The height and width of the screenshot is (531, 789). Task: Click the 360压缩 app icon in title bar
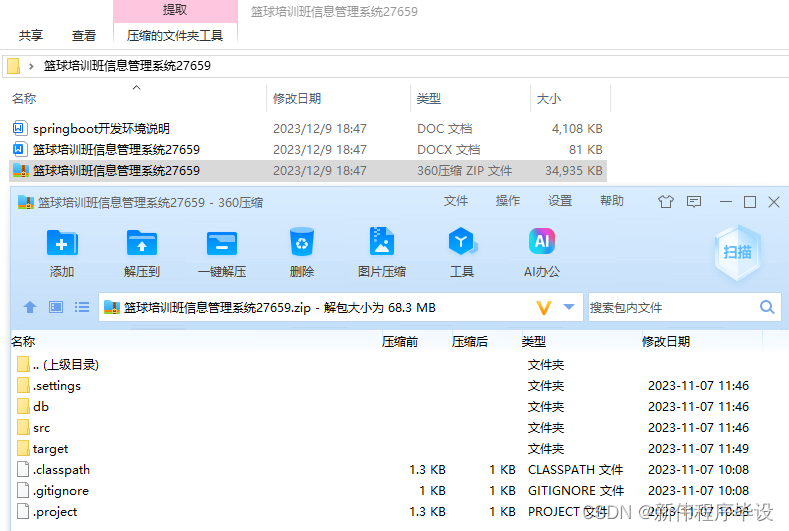26,202
